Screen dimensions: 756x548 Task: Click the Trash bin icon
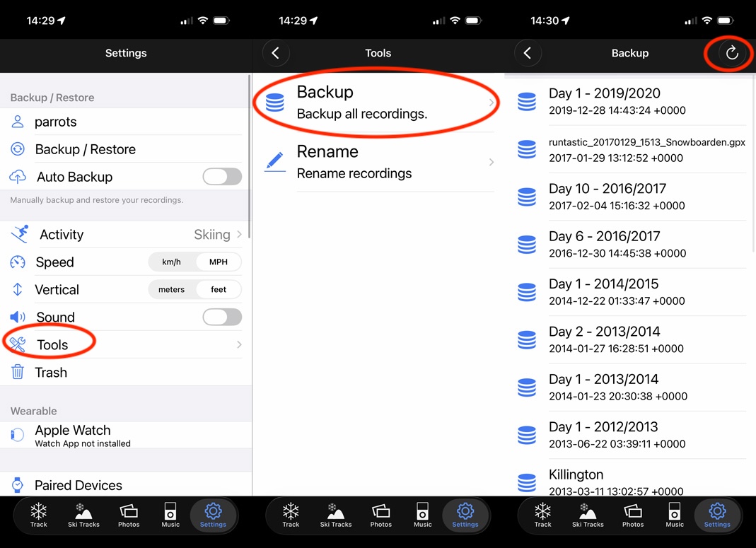(18, 373)
